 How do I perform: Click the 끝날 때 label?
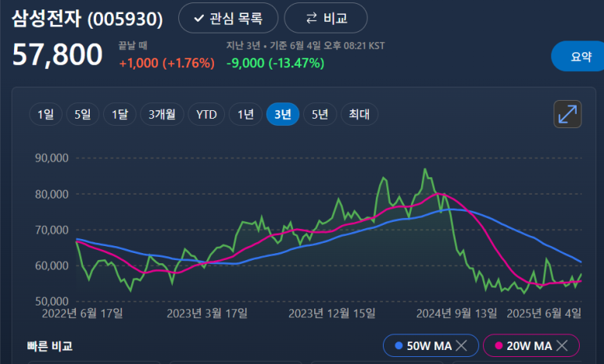pos(133,45)
